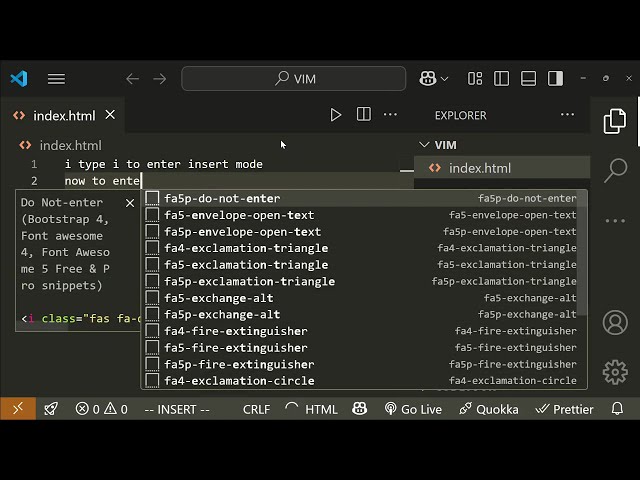Change the CRLF line ending
The height and width of the screenshot is (480, 640).
tap(256, 409)
